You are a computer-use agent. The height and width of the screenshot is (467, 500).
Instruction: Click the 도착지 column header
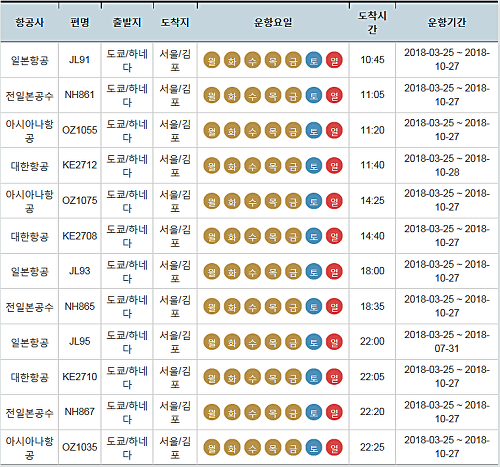pos(175,22)
